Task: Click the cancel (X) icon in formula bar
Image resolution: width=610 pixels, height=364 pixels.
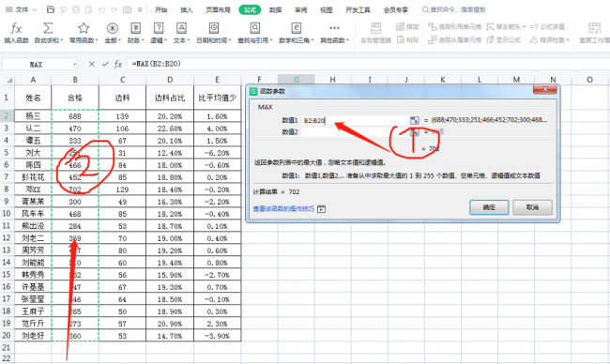Action: 92,64
